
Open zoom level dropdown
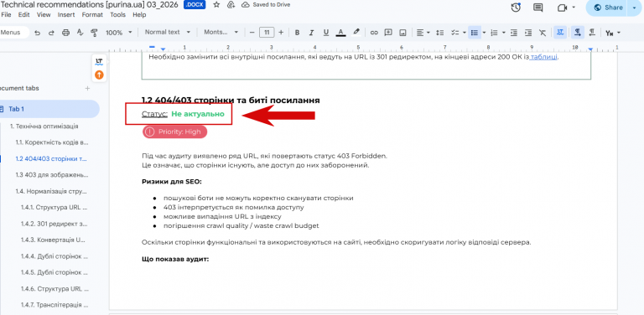pos(119,33)
